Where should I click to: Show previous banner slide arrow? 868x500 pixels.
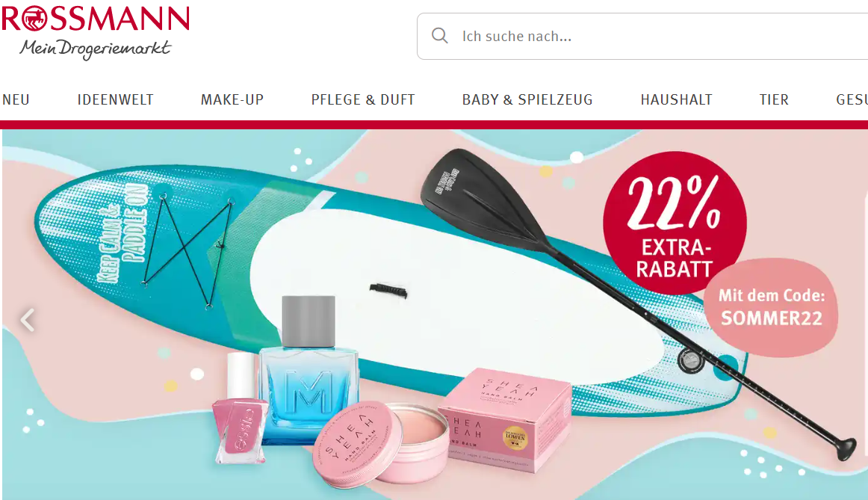point(28,320)
